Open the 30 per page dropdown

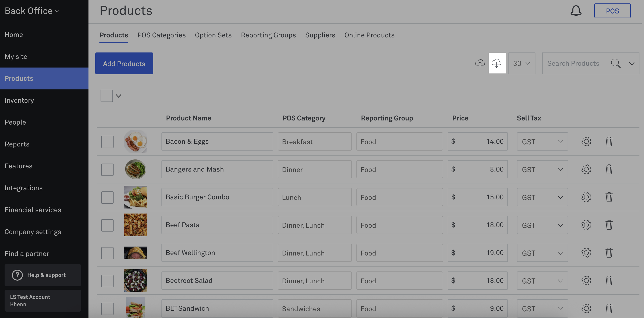(522, 63)
